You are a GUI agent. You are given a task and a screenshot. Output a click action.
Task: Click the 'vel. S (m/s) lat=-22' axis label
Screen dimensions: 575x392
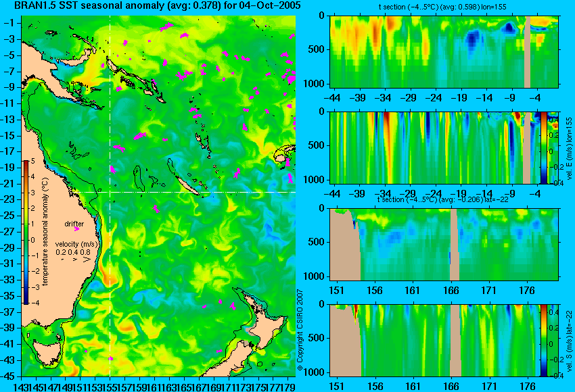pyautogui.click(x=569, y=341)
